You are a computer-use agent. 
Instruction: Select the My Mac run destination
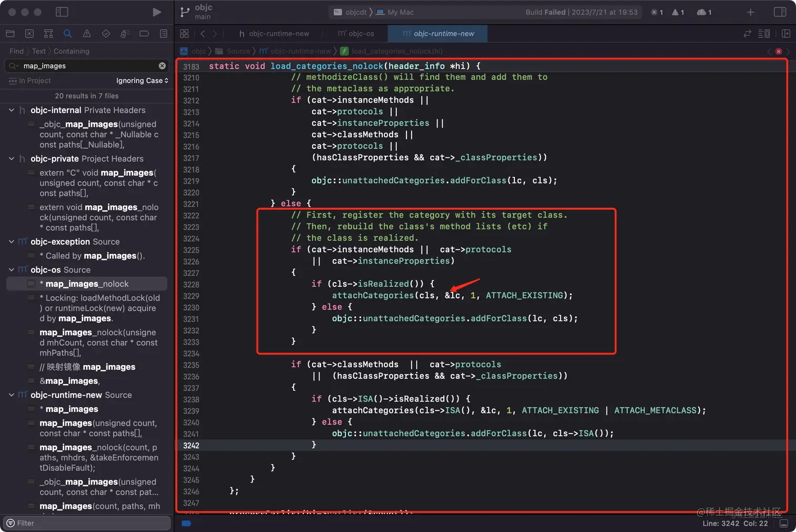click(x=395, y=12)
